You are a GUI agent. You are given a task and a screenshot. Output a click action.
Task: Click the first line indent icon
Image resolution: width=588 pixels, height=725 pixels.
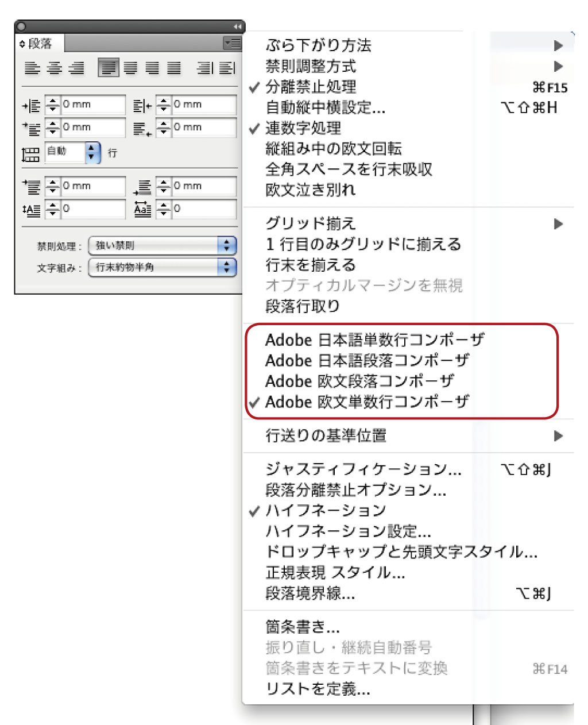(32, 128)
